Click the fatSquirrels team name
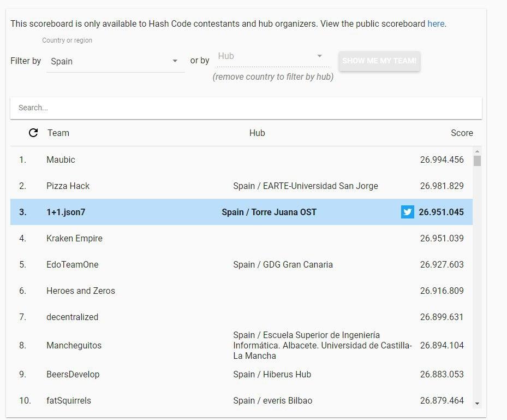Viewport: 507px width, 420px height. pos(69,400)
